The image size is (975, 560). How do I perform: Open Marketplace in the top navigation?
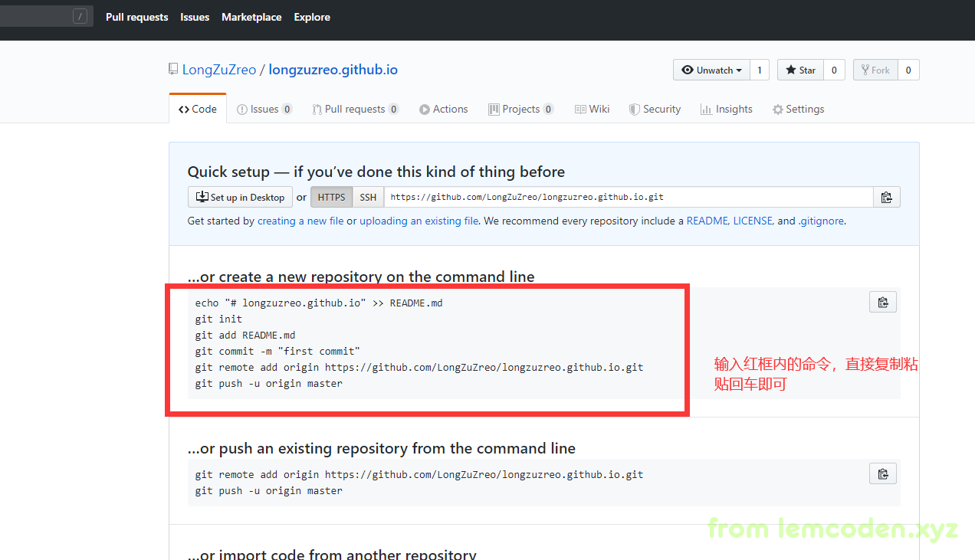[251, 17]
